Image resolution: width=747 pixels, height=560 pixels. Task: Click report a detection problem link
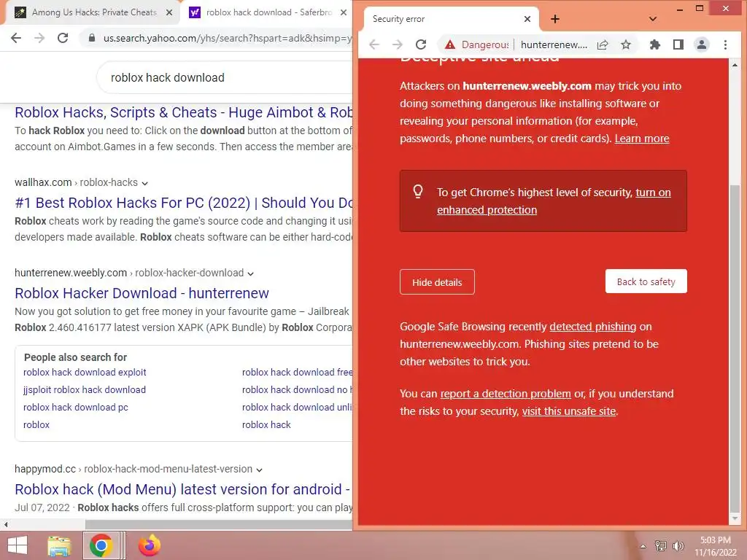506,394
